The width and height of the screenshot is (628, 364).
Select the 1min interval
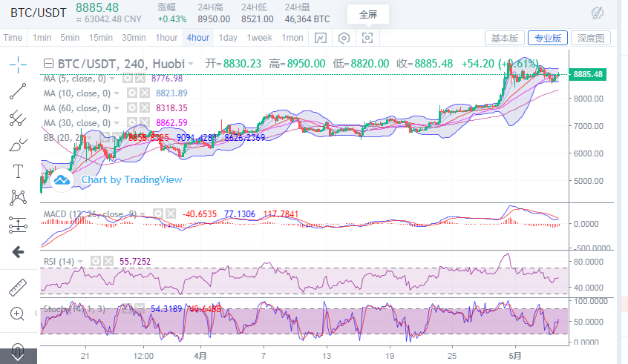(42, 38)
